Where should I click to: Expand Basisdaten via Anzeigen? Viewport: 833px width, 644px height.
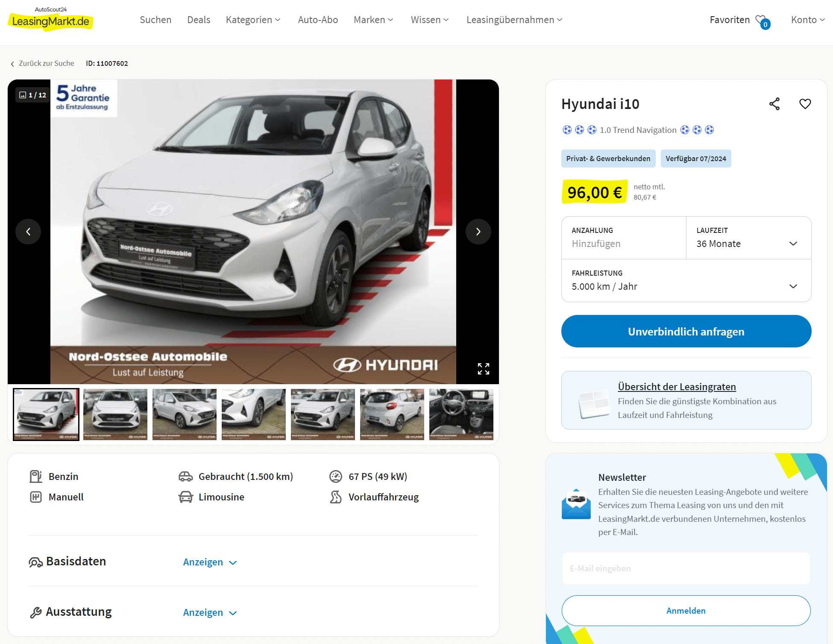pyautogui.click(x=210, y=562)
